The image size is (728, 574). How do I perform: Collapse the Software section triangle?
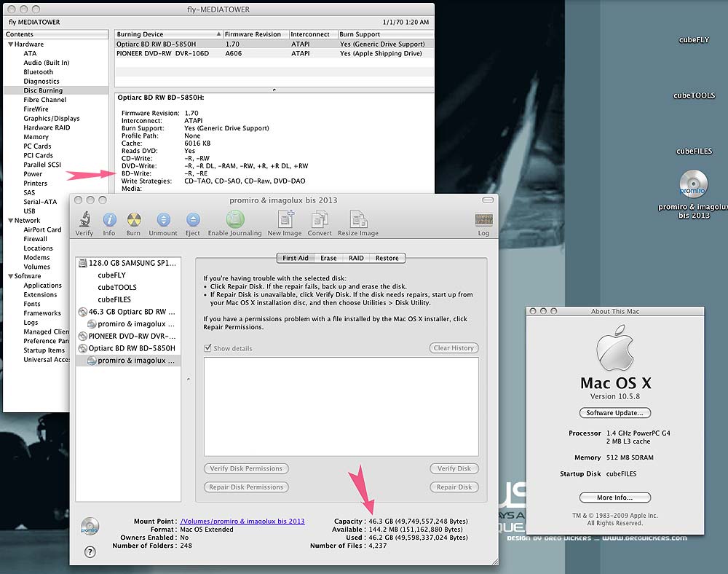click(10, 276)
